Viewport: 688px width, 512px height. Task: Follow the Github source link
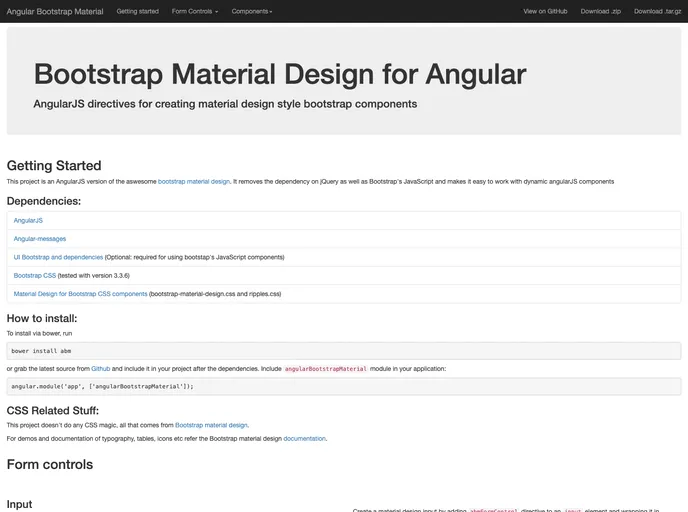pyautogui.click(x=100, y=369)
